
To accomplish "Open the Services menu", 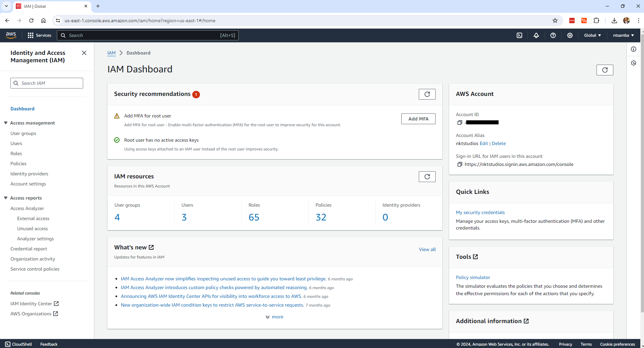I will (39, 35).
